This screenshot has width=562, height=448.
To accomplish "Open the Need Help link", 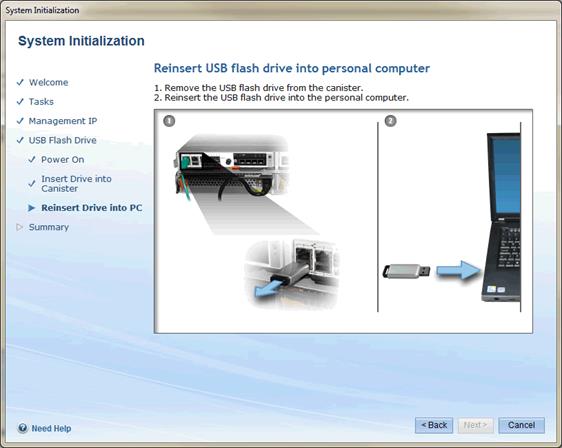I will 51,428.
